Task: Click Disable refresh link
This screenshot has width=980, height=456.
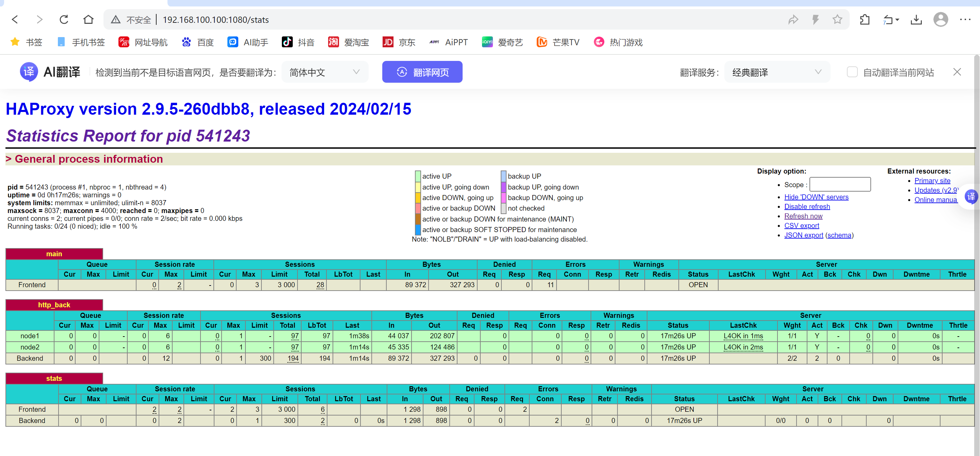Action: coord(807,207)
